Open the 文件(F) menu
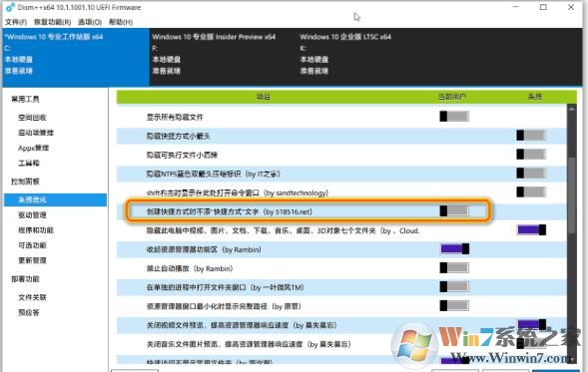 pos(16,22)
